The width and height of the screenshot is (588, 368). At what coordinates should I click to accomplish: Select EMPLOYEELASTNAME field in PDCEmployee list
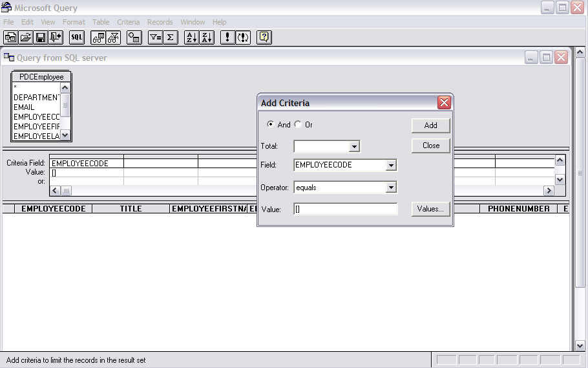click(36, 136)
